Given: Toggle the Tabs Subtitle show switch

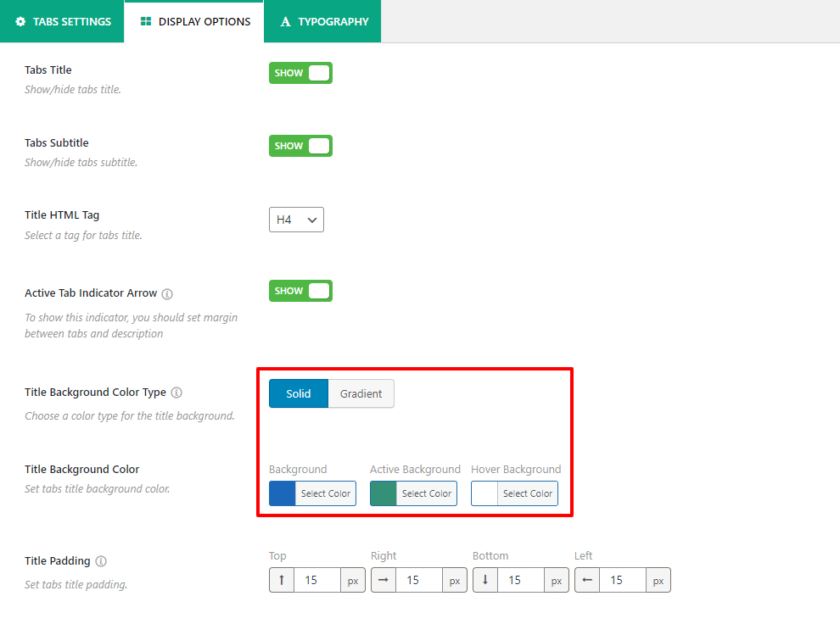Looking at the screenshot, I should [x=300, y=146].
